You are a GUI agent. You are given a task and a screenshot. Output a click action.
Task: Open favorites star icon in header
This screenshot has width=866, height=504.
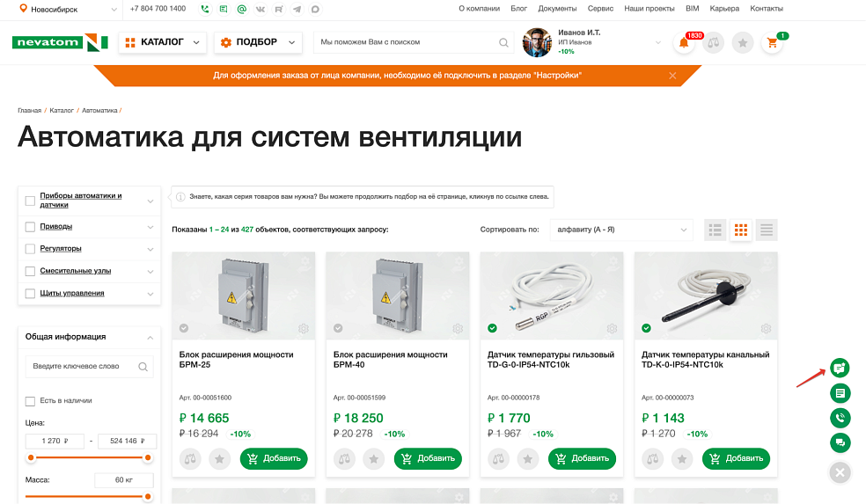[x=743, y=43]
